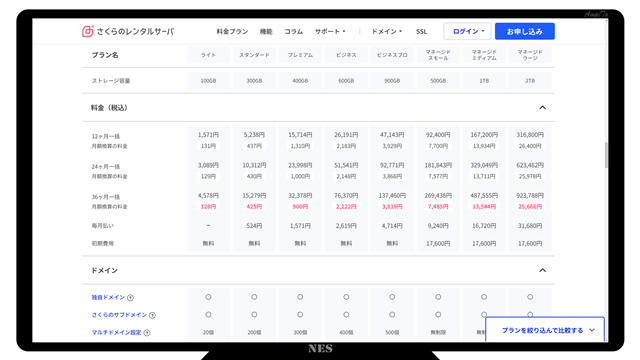Click the 10,312円 price cell
The width and height of the screenshot is (640, 360).
point(254,165)
